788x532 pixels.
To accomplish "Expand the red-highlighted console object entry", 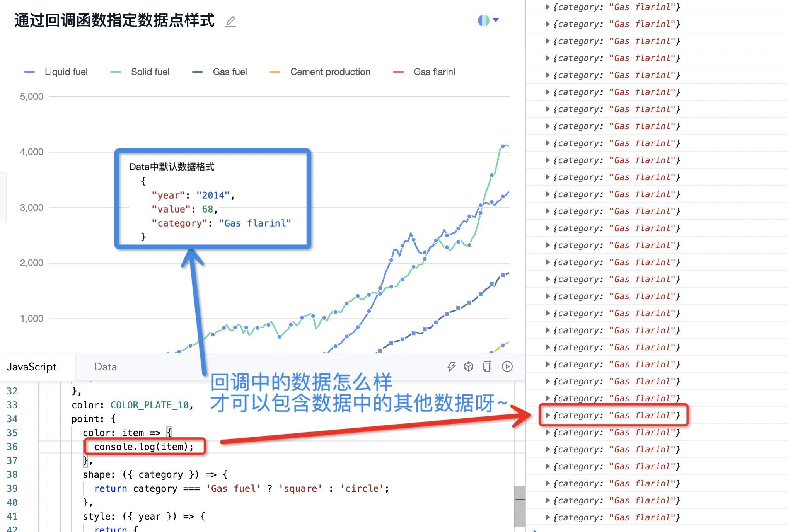I will tap(548, 415).
